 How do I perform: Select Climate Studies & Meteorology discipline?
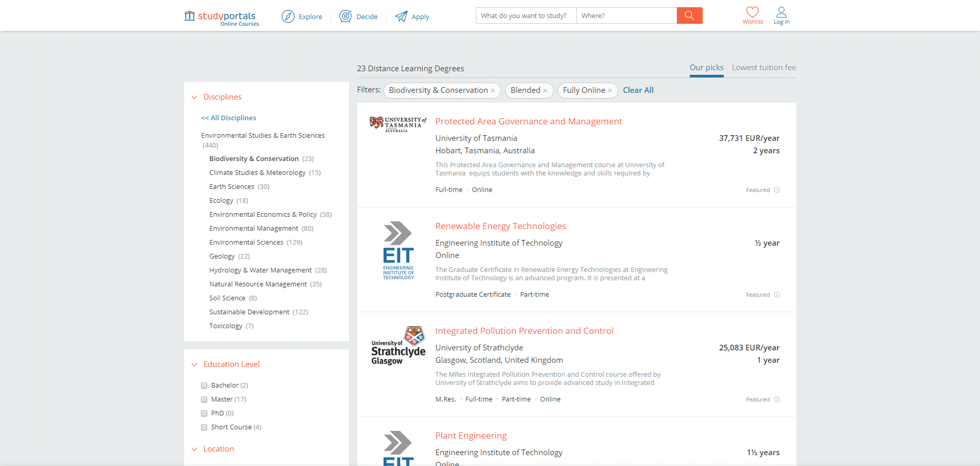click(x=257, y=172)
